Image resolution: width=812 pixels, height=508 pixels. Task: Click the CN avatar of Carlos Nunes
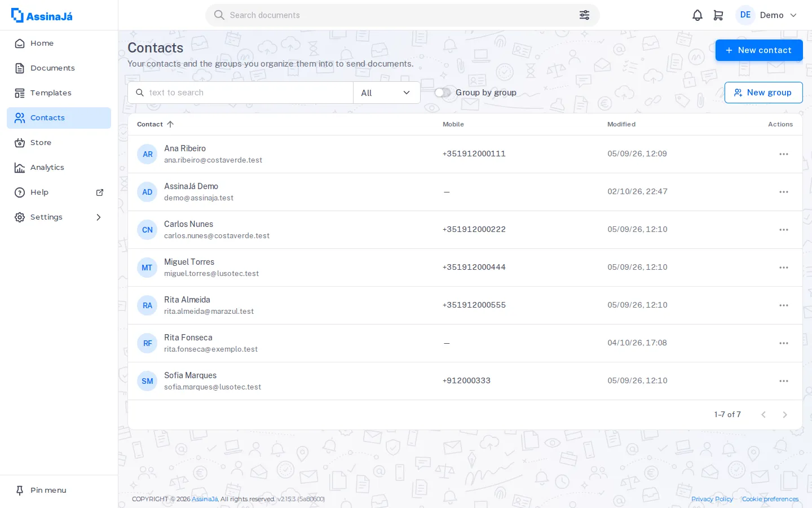(x=147, y=230)
